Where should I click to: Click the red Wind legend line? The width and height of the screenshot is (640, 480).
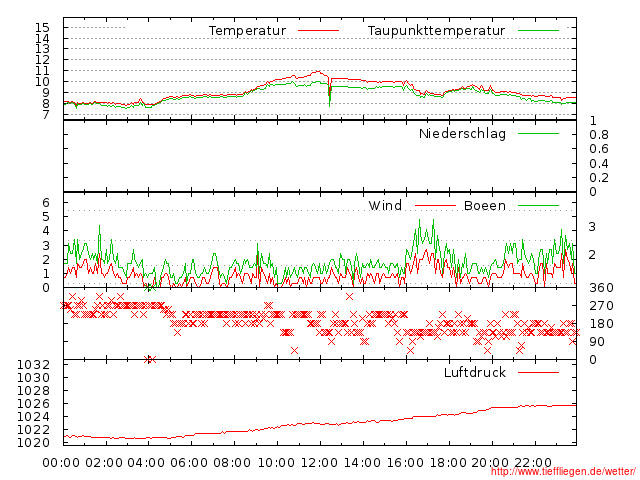[435, 205]
